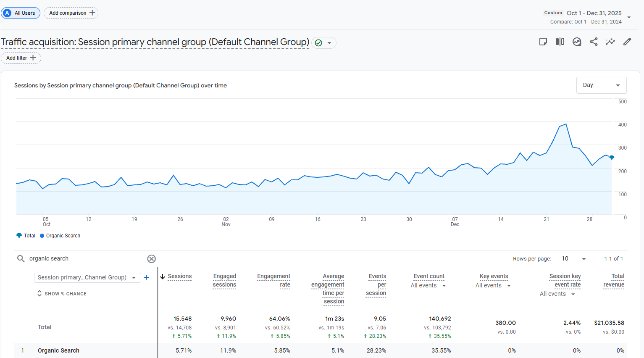Screen dimensions: 644x358
Task: Sort table by Total revenue column
Action: click(x=614, y=280)
